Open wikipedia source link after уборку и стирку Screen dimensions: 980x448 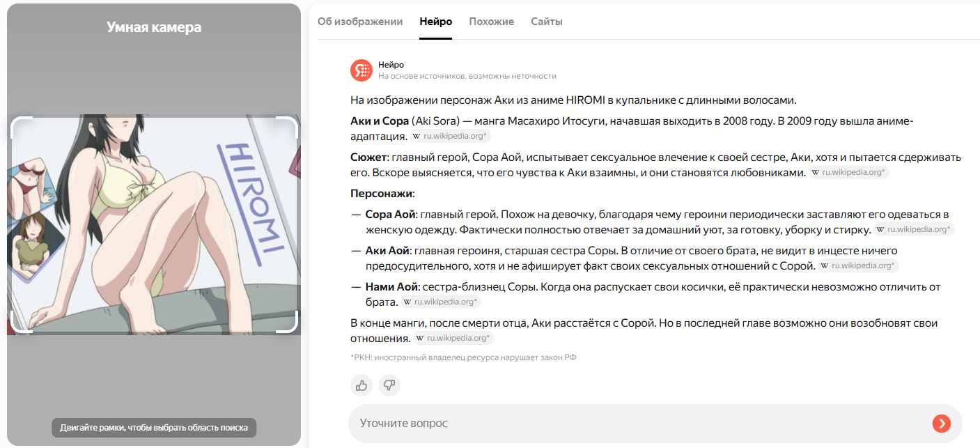pyautogui.click(x=915, y=229)
